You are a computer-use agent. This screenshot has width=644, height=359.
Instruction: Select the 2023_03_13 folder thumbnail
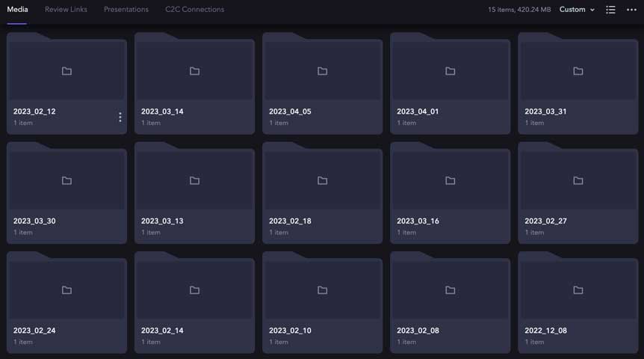point(194,180)
